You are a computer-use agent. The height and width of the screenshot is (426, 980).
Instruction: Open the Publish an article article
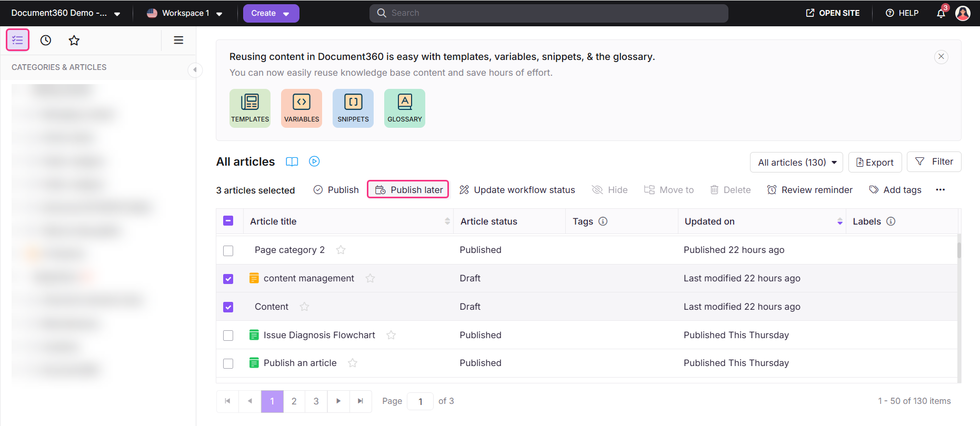[300, 363]
